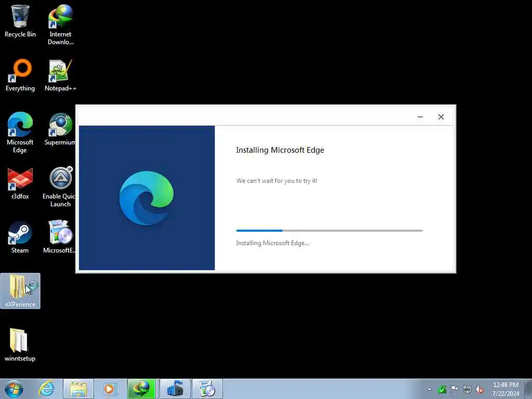Open Windows Media Player from taskbar
532x399 pixels.
pos(110,389)
